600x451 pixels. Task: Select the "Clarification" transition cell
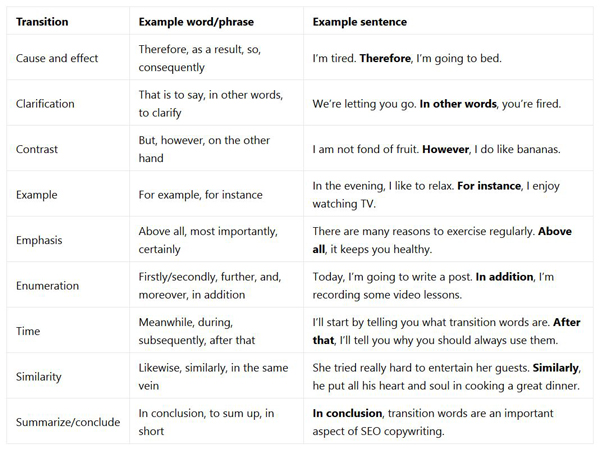[50, 104]
